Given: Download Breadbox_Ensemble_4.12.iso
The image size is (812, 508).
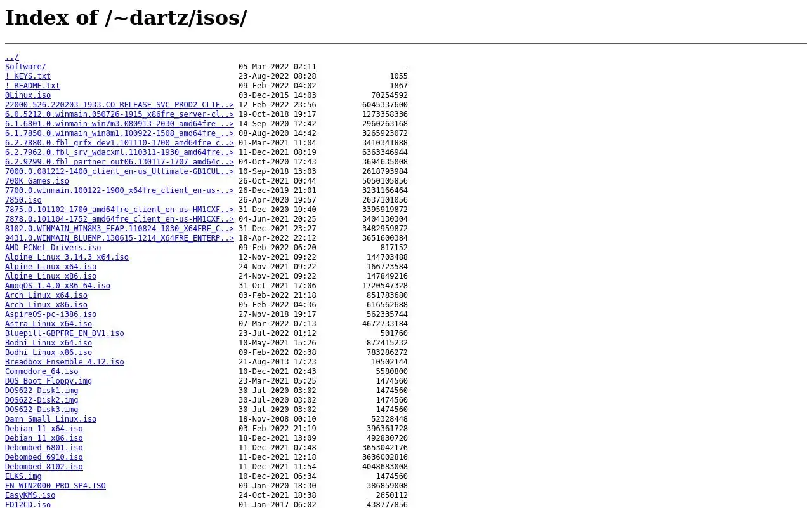Looking at the screenshot, I should click(65, 362).
